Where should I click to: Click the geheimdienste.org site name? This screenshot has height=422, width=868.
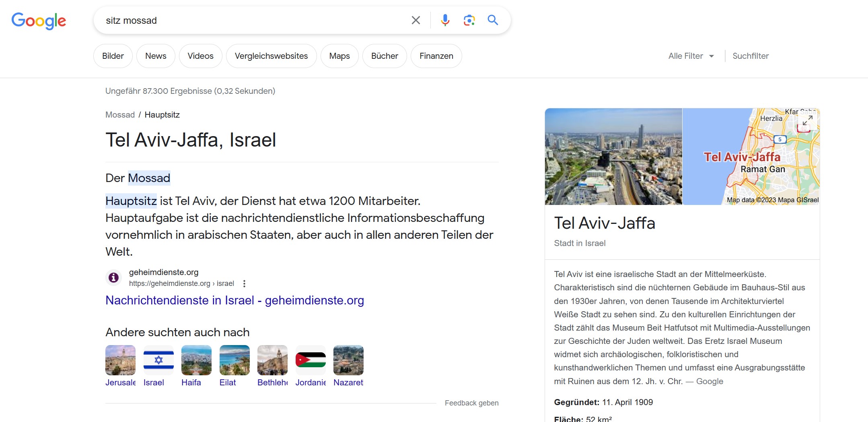pos(164,272)
